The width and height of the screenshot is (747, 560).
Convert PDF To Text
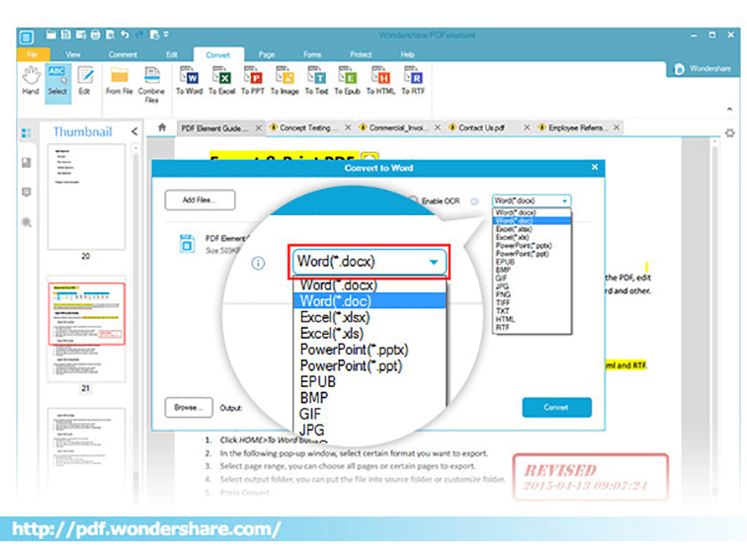tap(316, 81)
